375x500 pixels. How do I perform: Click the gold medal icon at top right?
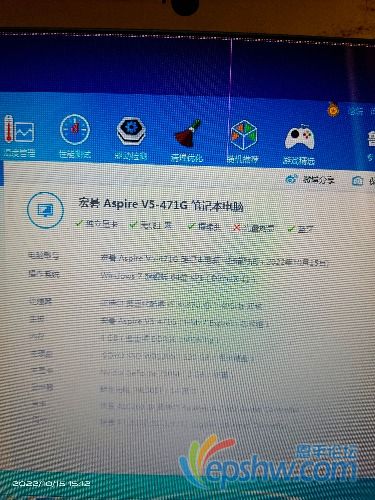point(332,109)
